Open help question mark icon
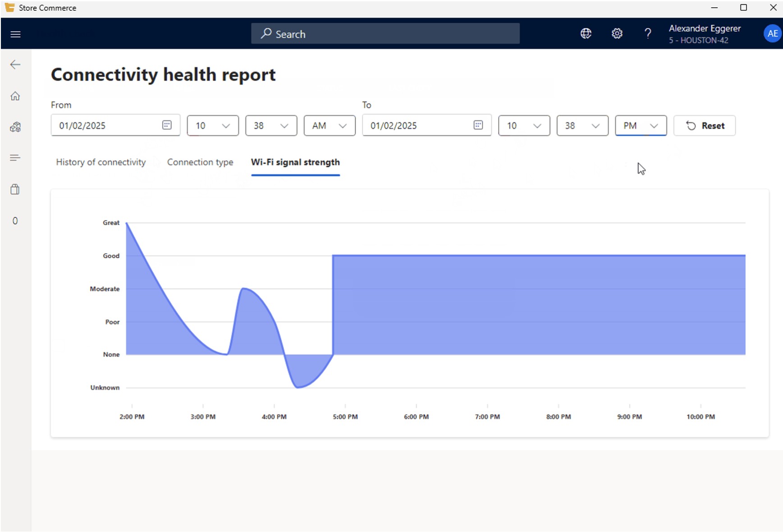 [x=648, y=33]
